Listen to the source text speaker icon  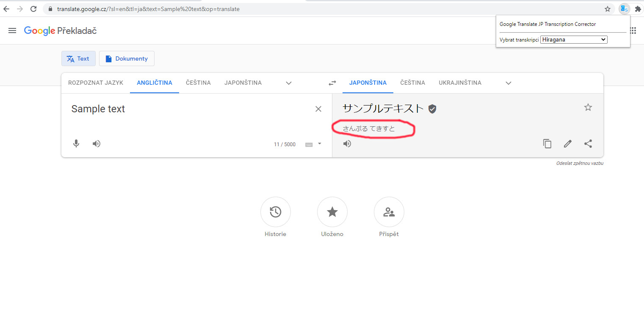coord(97,144)
